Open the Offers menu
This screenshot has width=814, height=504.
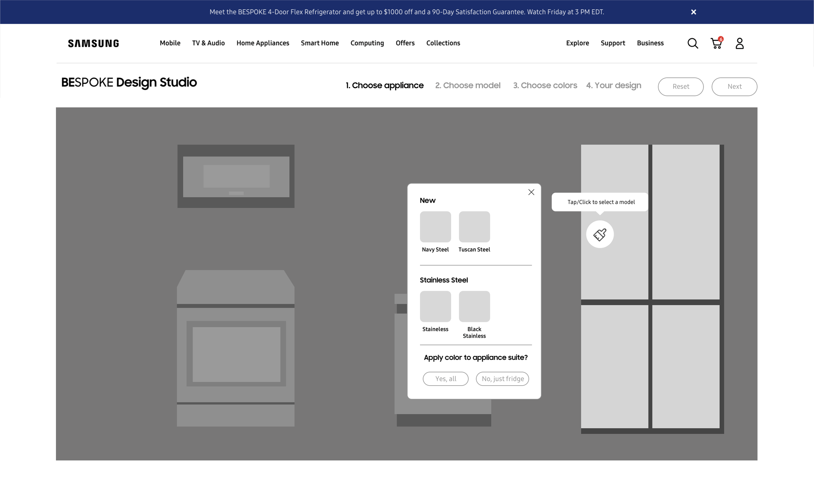click(x=405, y=43)
